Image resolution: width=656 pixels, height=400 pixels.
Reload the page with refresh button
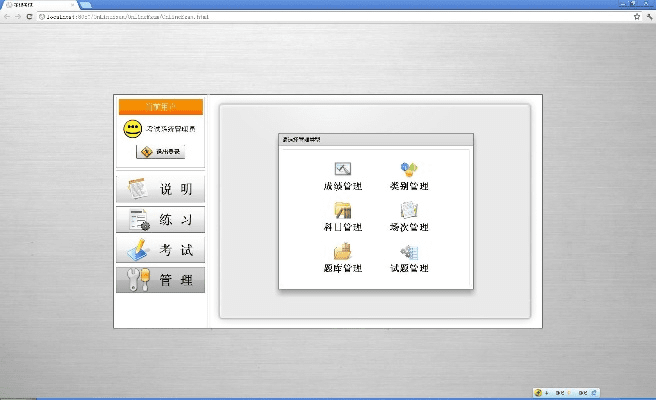point(29,17)
